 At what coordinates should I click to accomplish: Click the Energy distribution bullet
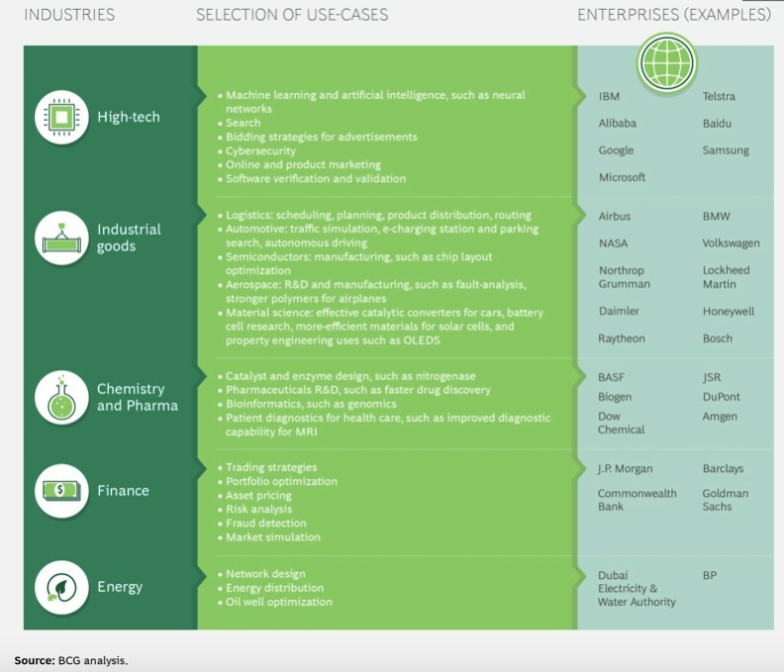(271, 588)
